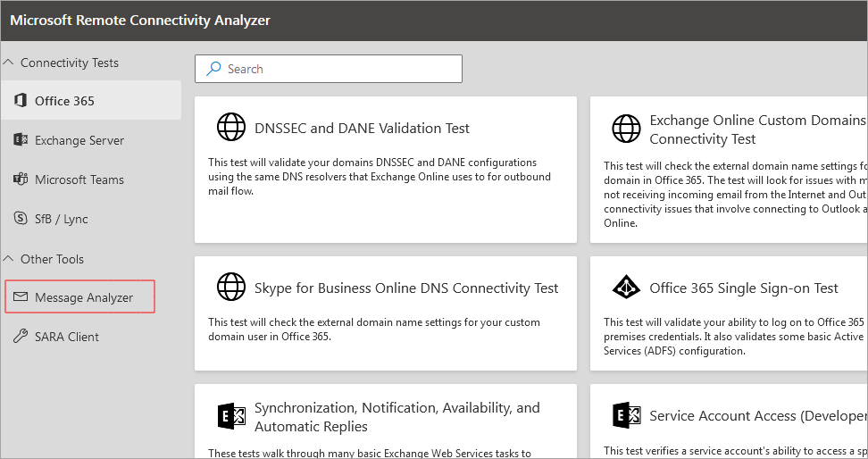Open DNSSEC and DANE Validation Test

[x=362, y=128]
